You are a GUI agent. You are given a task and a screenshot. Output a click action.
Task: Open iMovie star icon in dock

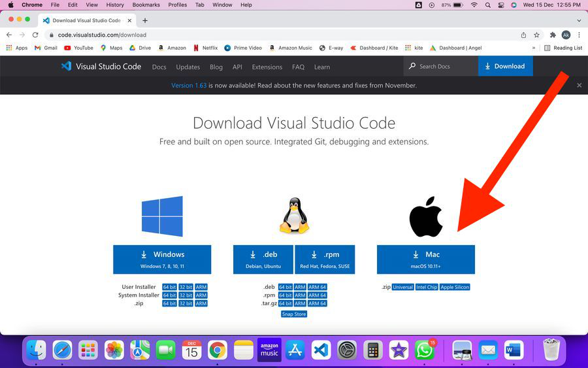pos(399,350)
